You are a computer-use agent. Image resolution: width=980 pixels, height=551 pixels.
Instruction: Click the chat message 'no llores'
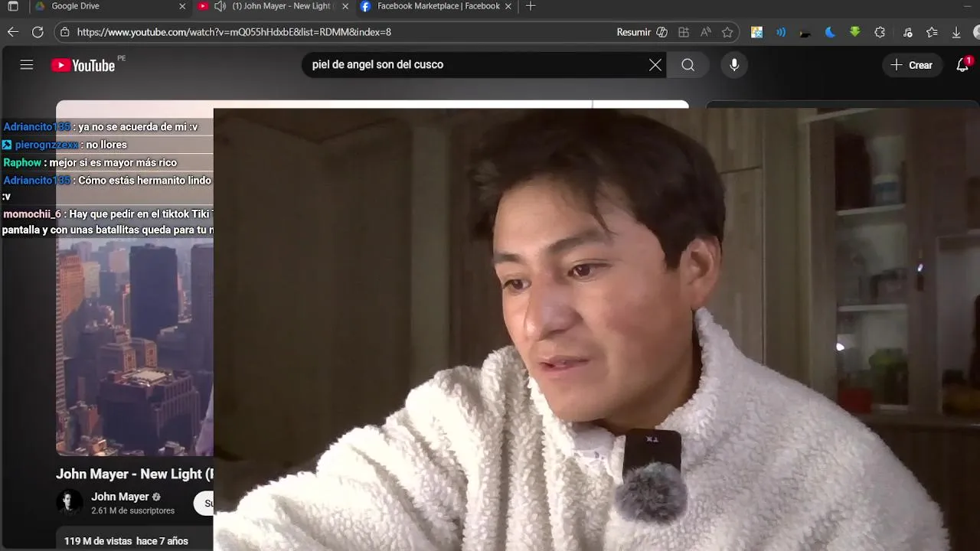click(106, 145)
